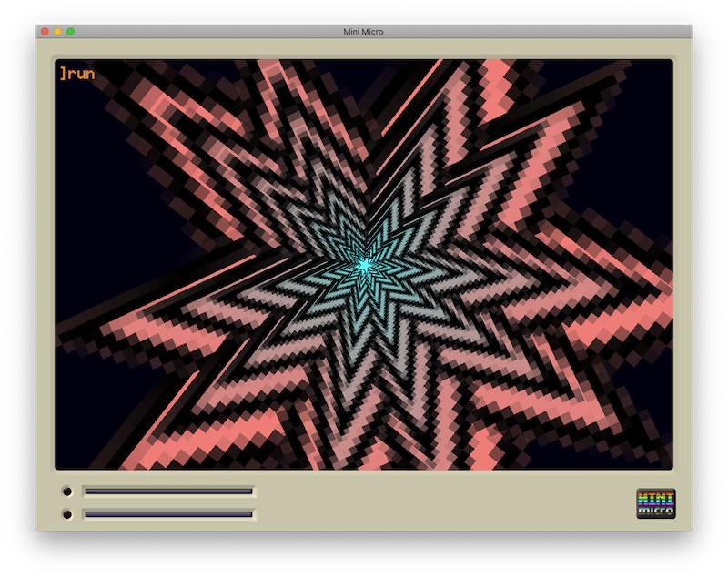The height and width of the screenshot is (578, 728).
Task: Click the Mini Micro logo badge
Action: click(655, 503)
